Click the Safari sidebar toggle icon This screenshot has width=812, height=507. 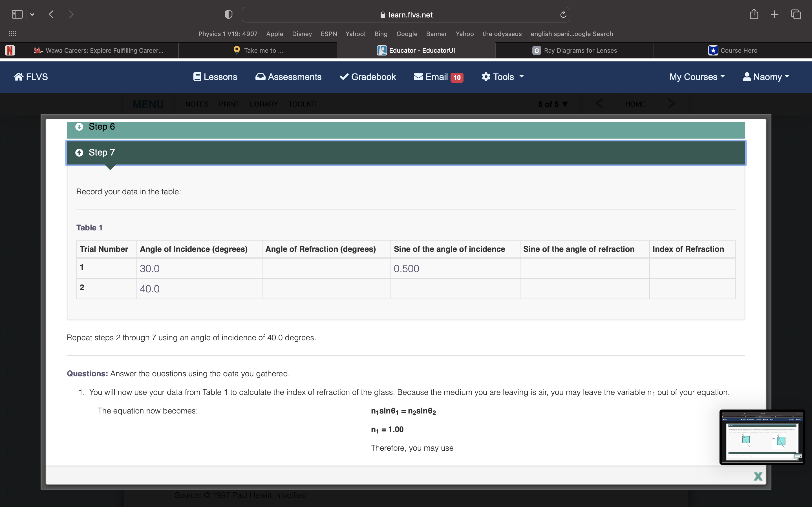pos(17,14)
